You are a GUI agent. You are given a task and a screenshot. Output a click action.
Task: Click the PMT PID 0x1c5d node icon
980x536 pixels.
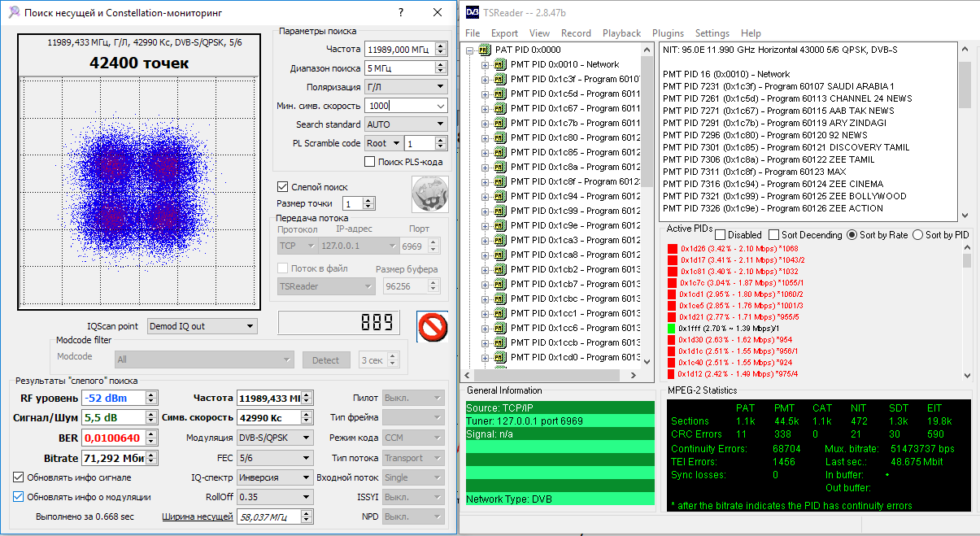[501, 94]
